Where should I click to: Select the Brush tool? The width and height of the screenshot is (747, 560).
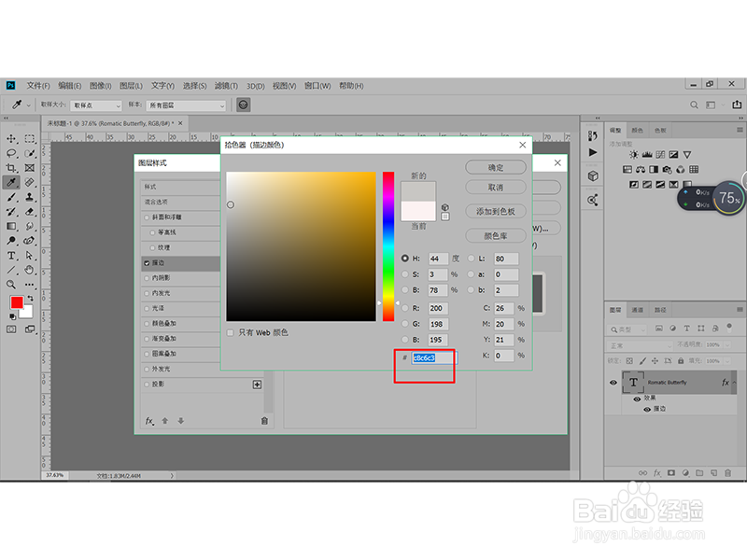pyautogui.click(x=11, y=197)
